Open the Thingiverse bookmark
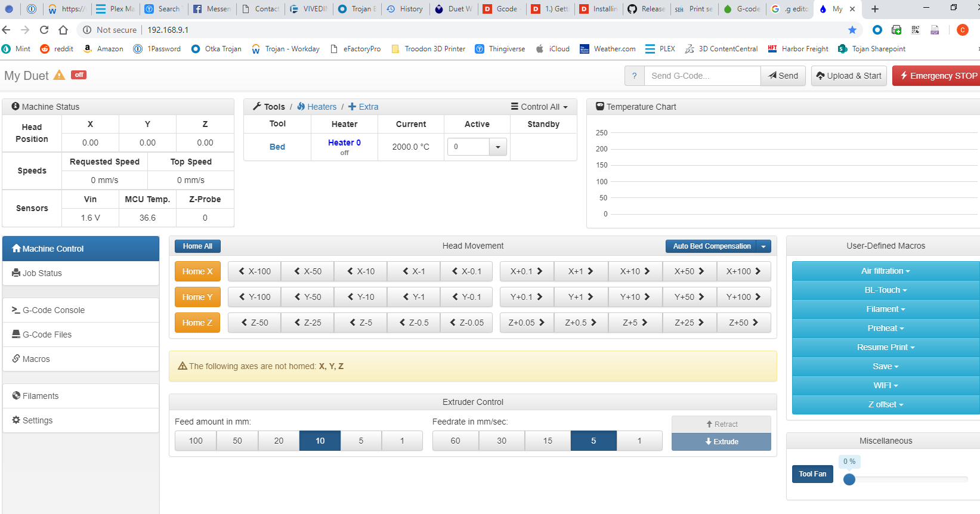980x514 pixels. pos(500,49)
